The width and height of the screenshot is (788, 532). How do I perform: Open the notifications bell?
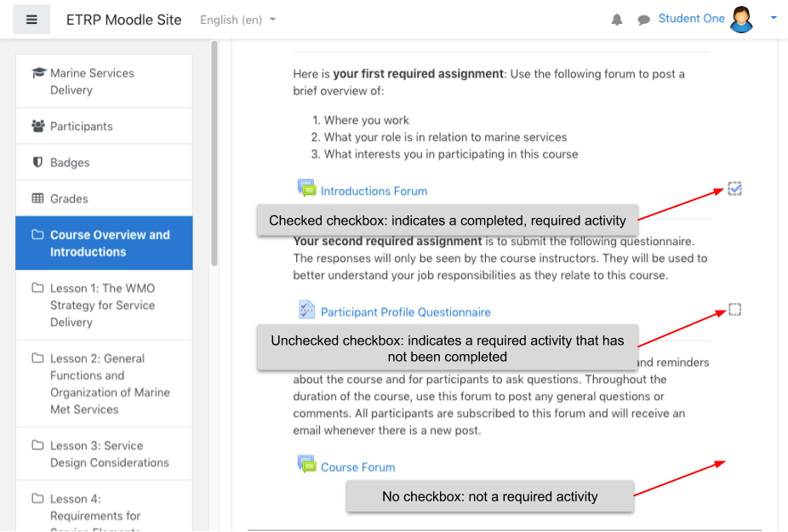[617, 20]
